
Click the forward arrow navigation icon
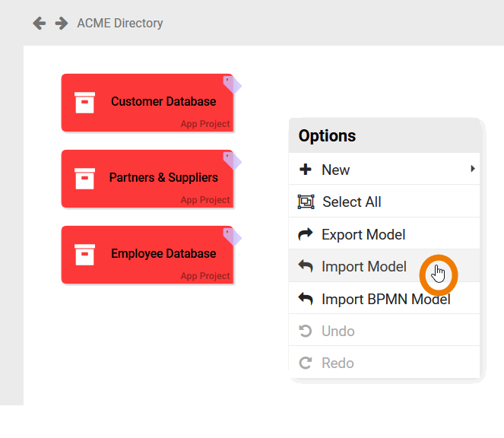click(x=62, y=24)
